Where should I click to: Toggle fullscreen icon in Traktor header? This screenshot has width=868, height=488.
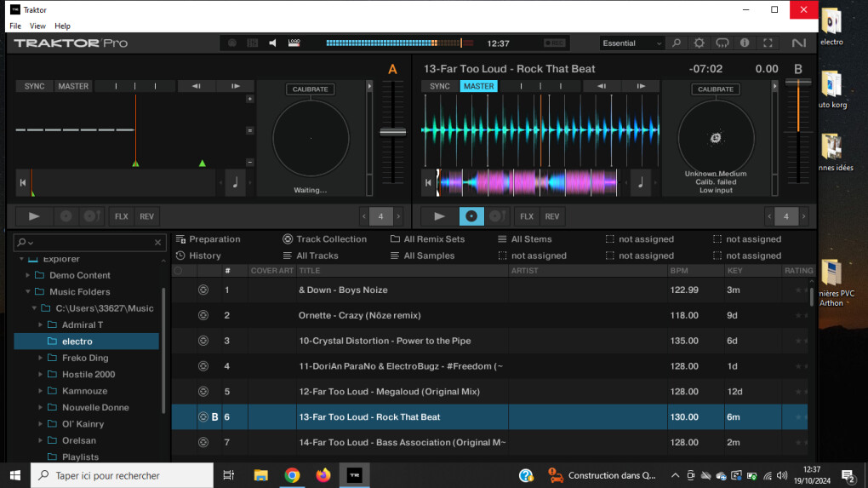click(768, 43)
